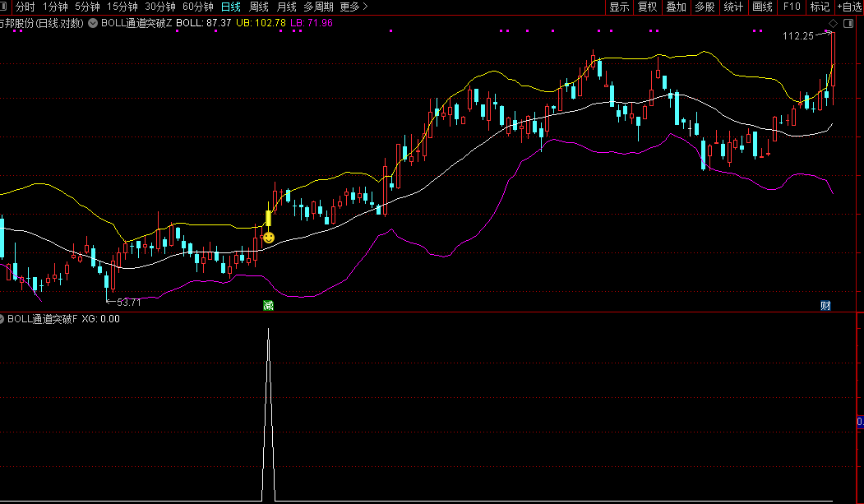Switch to the 分时 tab
This screenshot has width=864, height=504.
coord(25,7)
